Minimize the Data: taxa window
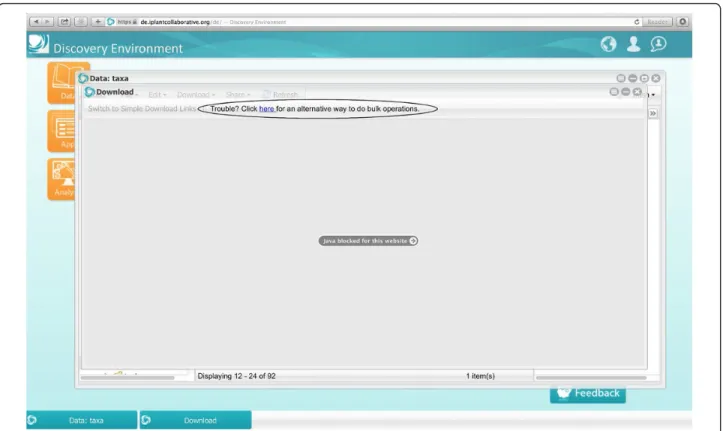The height and width of the screenshot is (431, 723). pos(633,78)
